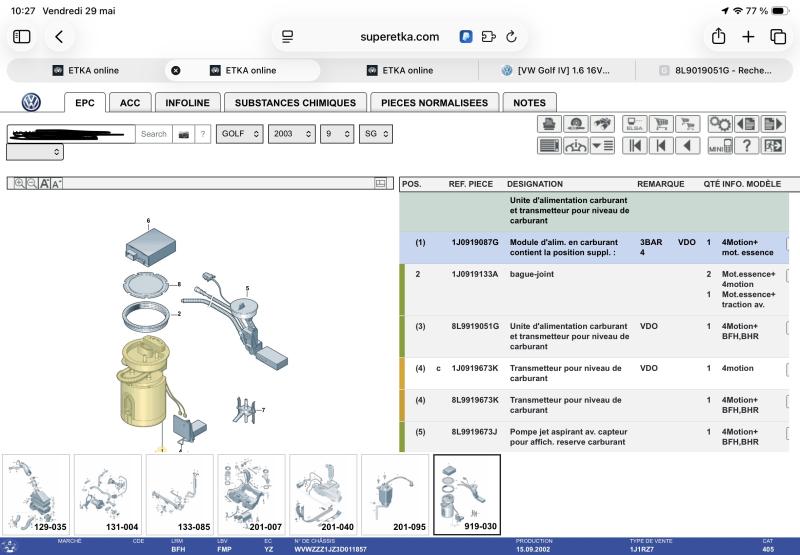Open the NOTES tab
Screen dimensions: 800x555
(530, 103)
